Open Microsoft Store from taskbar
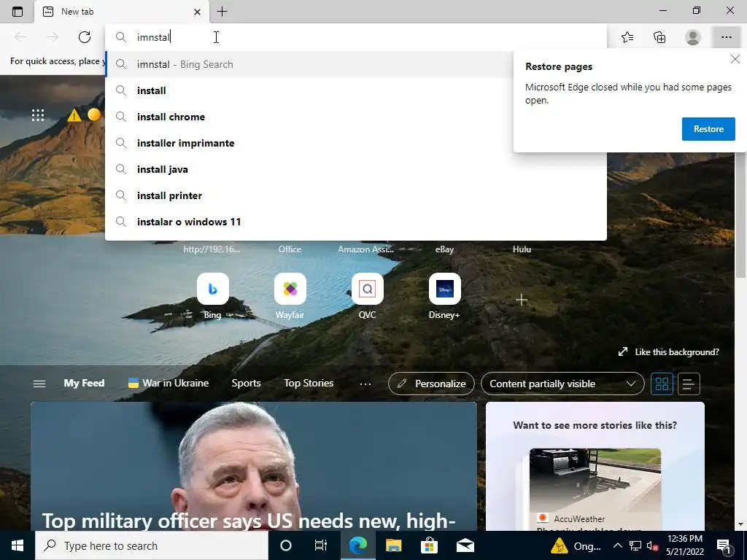 click(429, 545)
